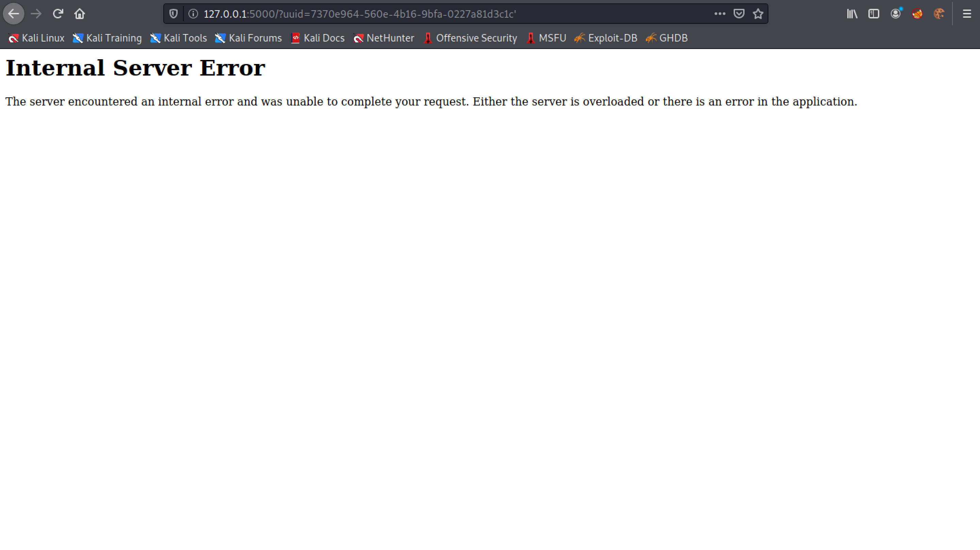980x550 pixels.
Task: Open the NetHunter bookmark
Action: [383, 38]
